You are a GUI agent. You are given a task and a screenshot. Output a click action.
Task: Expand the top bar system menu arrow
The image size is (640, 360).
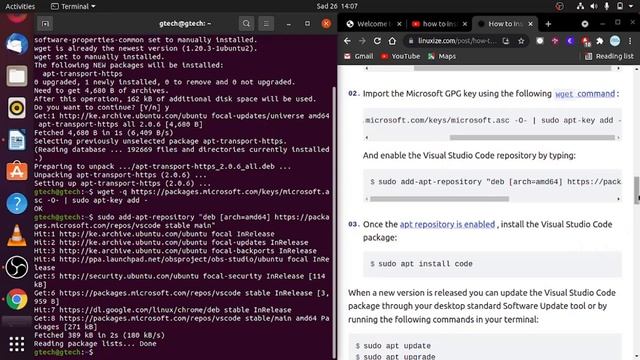click(632, 6)
